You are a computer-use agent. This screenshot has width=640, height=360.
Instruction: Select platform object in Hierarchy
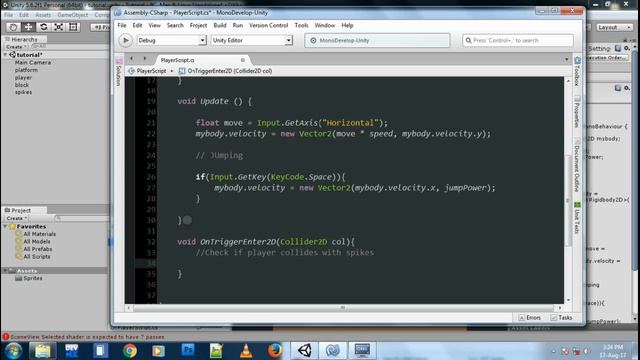[x=26, y=70]
